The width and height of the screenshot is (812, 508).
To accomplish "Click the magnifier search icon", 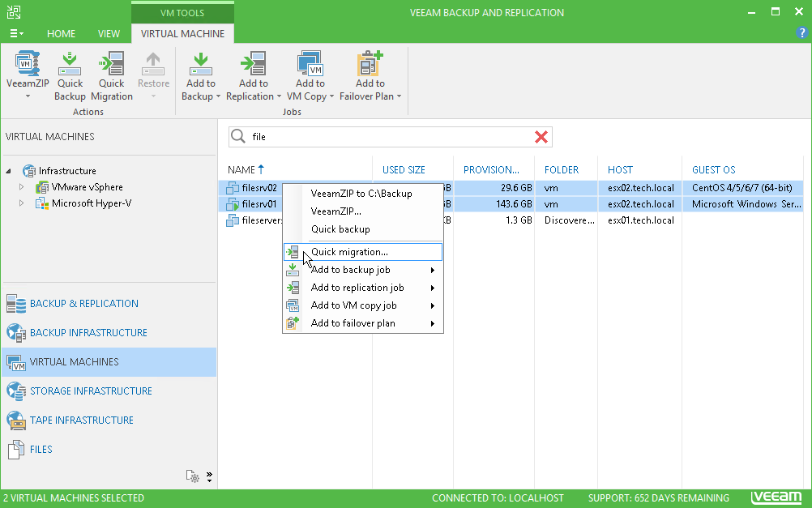I will click(x=237, y=136).
